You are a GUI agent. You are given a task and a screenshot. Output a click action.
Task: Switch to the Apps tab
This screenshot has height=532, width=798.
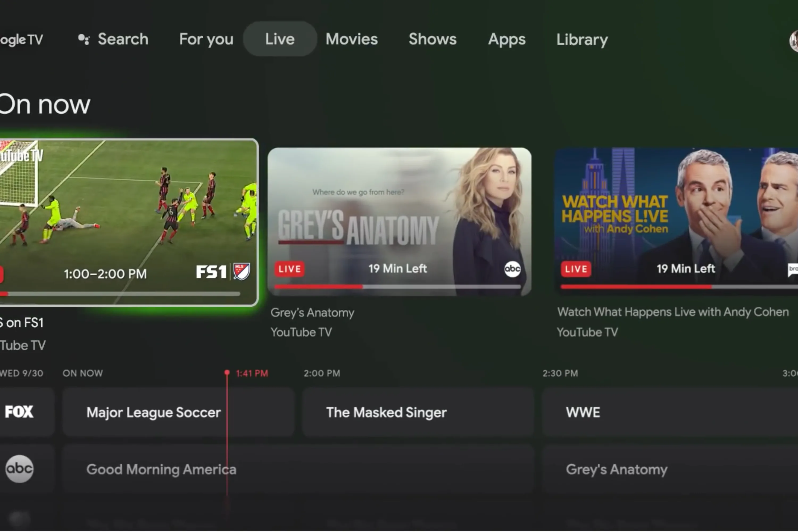click(507, 40)
